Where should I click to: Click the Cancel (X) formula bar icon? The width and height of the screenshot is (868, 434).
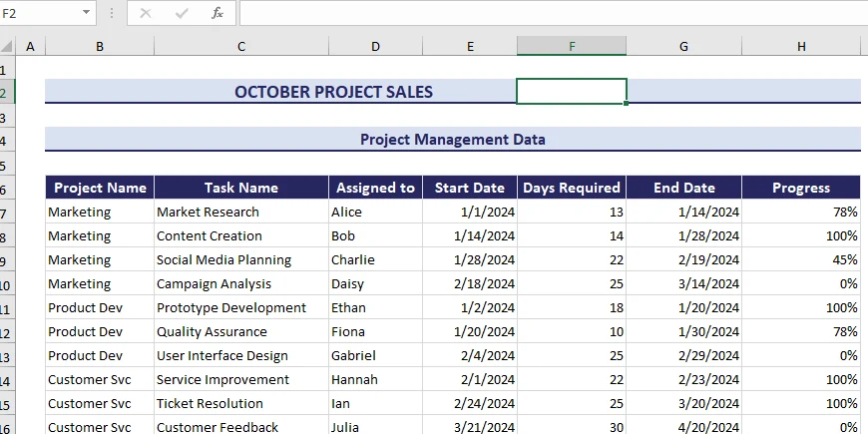click(146, 13)
